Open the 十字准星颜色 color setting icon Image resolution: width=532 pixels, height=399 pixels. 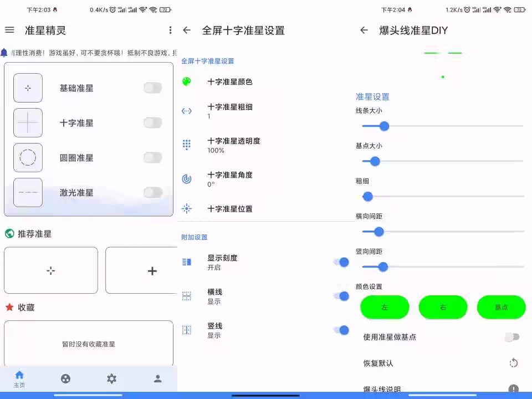click(x=187, y=80)
